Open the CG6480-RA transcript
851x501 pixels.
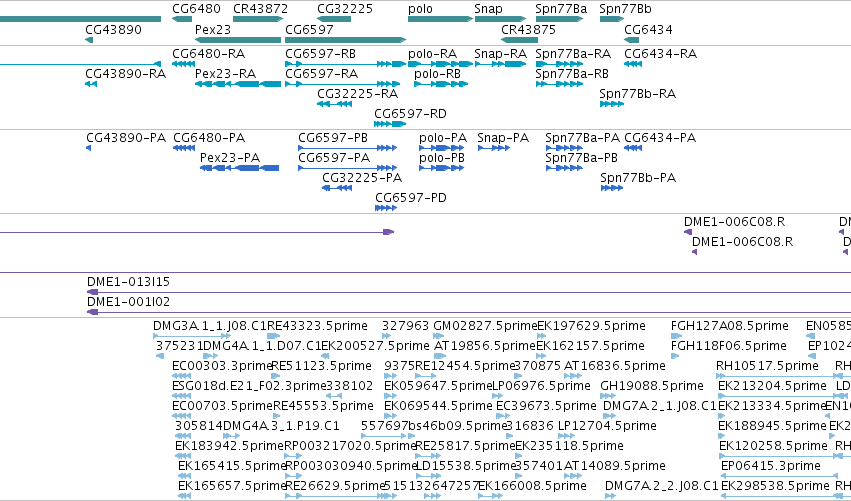pyautogui.click(x=183, y=64)
